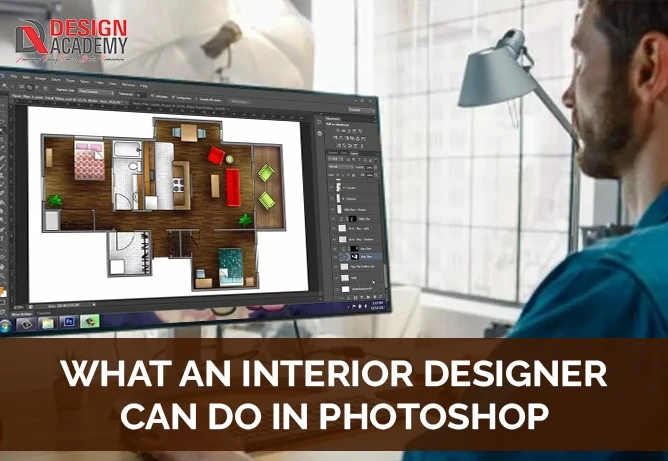Add a Curves adjustment

point(348,130)
